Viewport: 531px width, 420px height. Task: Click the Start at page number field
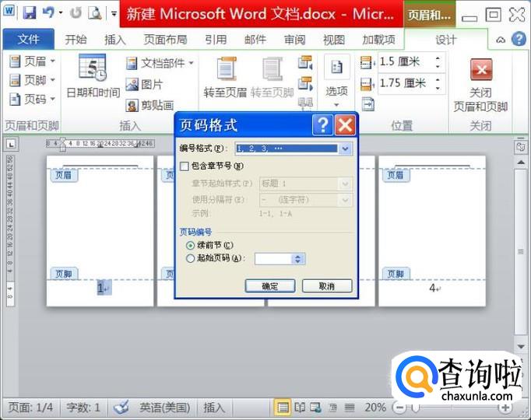coord(273,259)
